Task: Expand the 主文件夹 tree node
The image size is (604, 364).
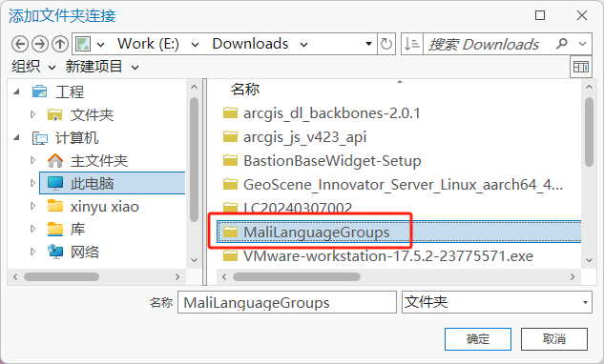Action: coord(32,160)
